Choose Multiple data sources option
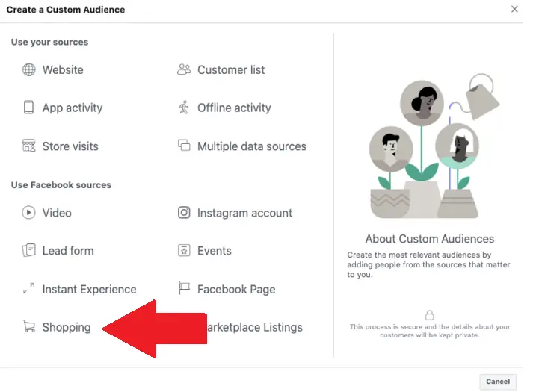Viewport: 536px width, 392px height. [251, 146]
